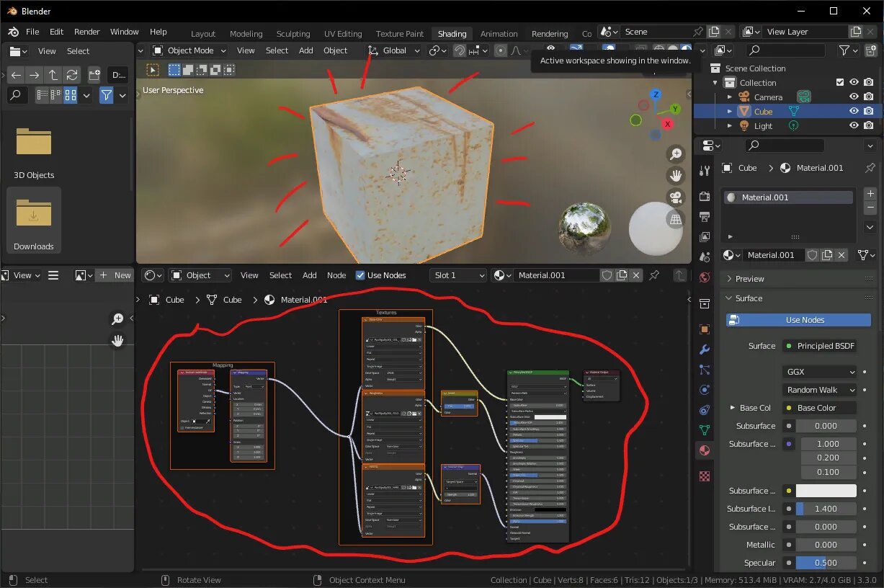Image resolution: width=884 pixels, height=588 pixels.
Task: Open the Window menu
Action: pos(125,32)
